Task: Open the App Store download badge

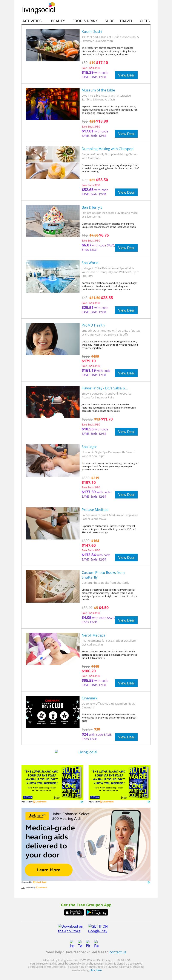Action: [74, 912]
